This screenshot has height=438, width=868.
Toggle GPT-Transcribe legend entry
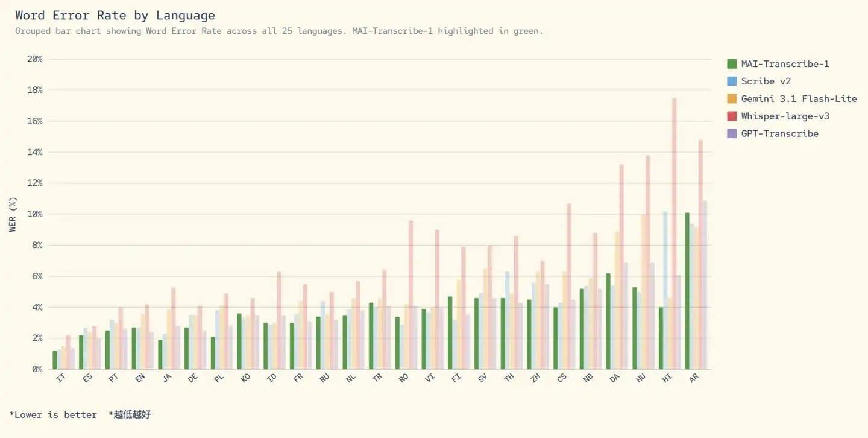[x=773, y=134]
